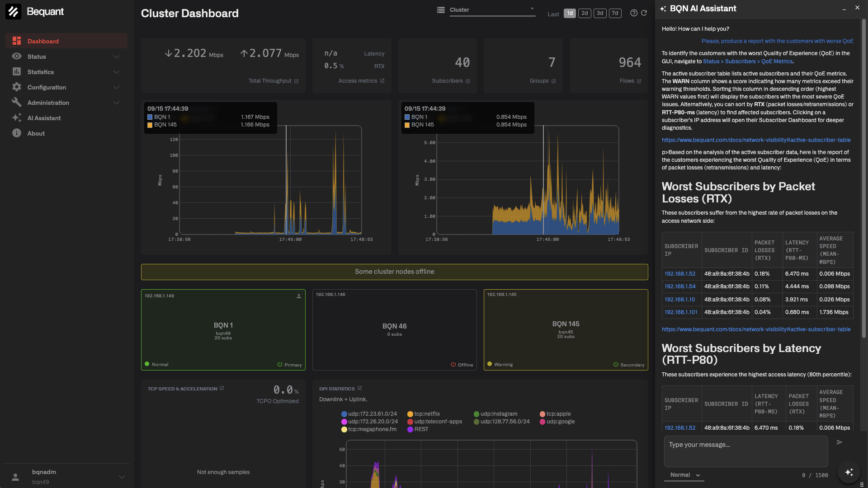Open DPI Statistics external link icon

point(360,388)
